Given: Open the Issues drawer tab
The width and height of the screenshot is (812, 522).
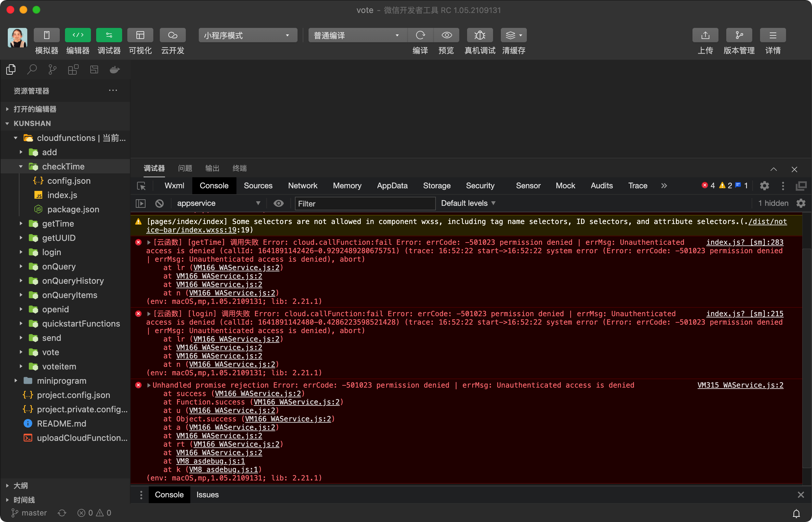Looking at the screenshot, I should 207,495.
